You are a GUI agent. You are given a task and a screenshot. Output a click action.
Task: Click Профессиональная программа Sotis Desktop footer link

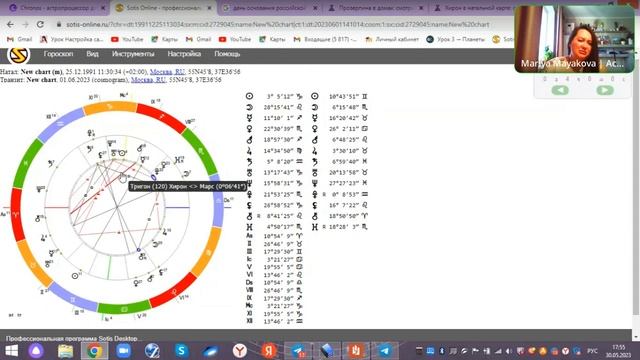point(74,338)
